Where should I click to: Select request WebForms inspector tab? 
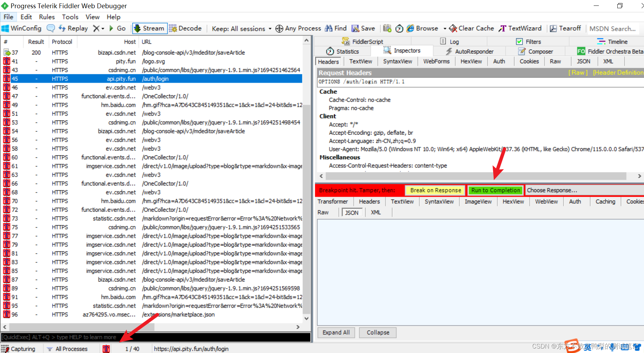click(x=436, y=61)
